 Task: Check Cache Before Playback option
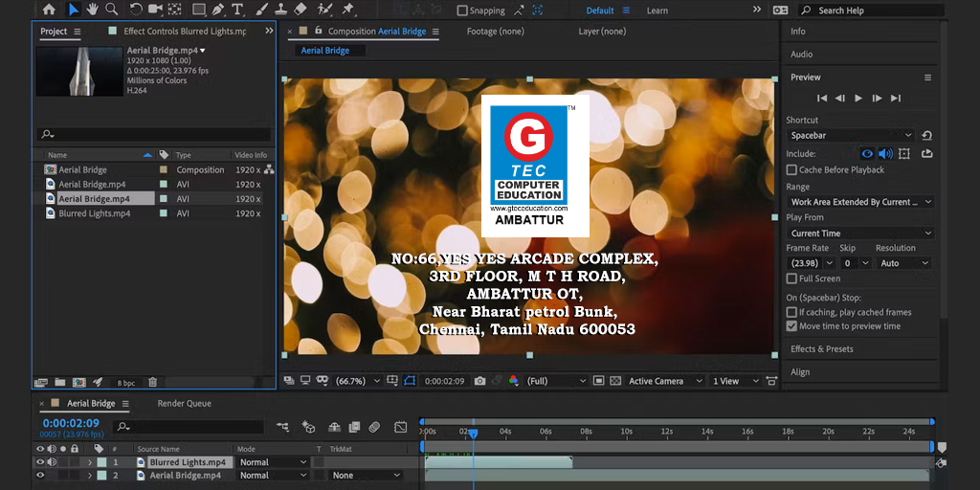(x=791, y=170)
